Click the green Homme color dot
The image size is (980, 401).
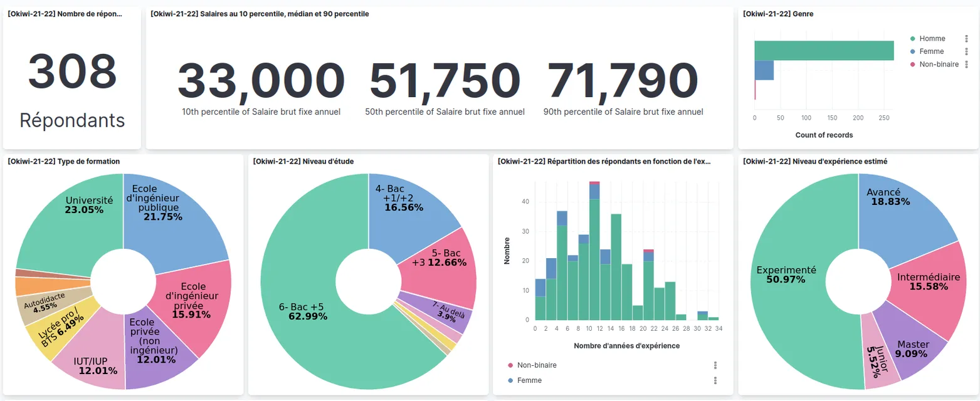914,38
